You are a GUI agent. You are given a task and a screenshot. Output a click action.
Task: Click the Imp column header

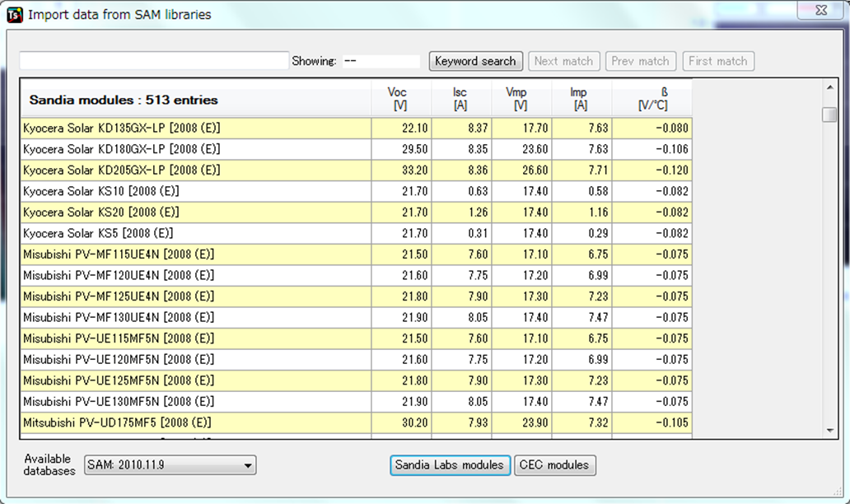[x=581, y=99]
